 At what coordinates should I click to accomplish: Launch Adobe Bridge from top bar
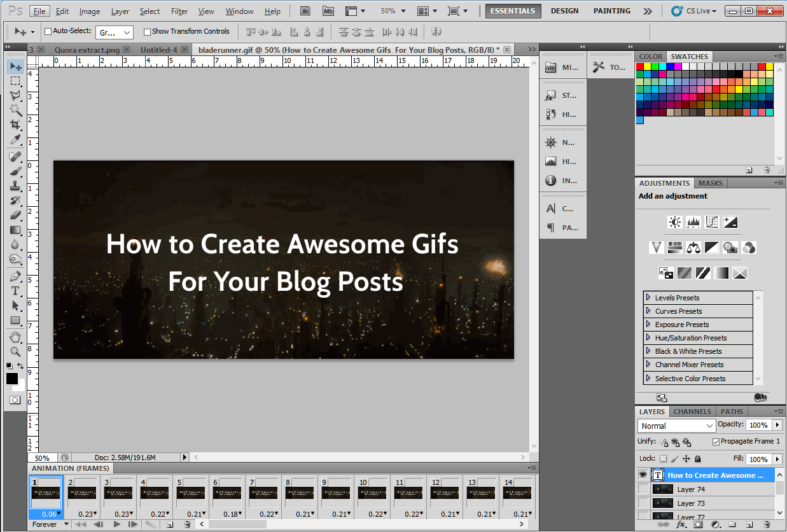tap(305, 11)
